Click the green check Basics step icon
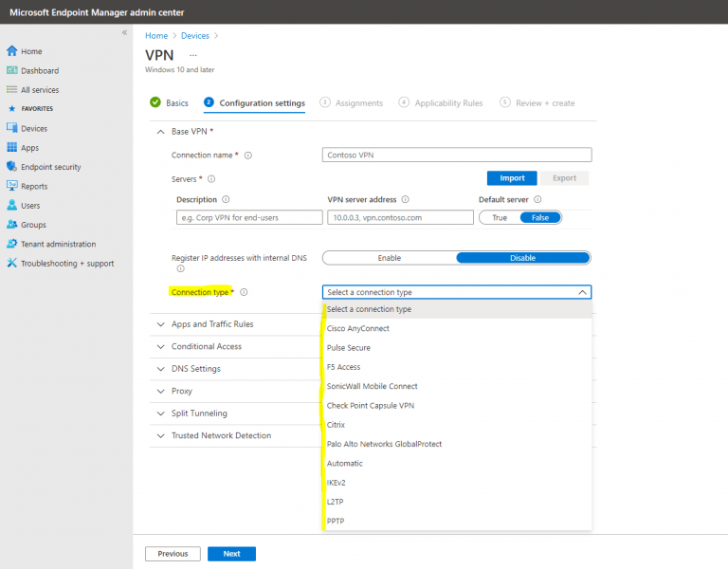Image resolution: width=728 pixels, height=569 pixels. (x=155, y=102)
